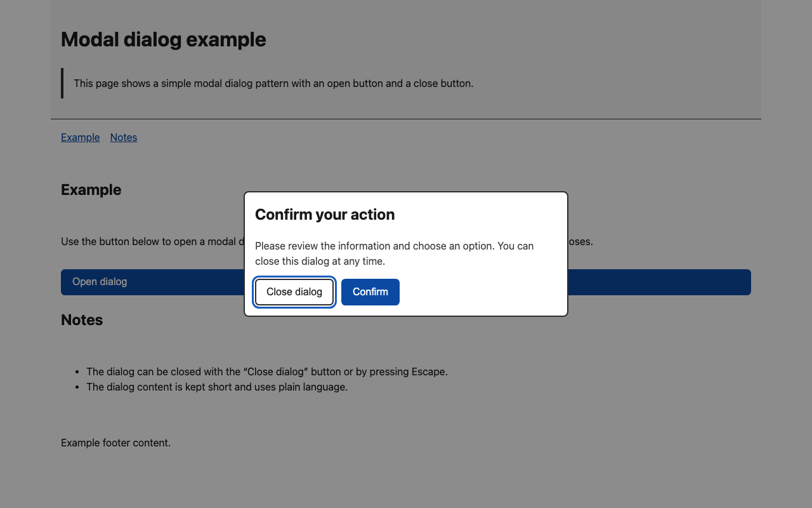This screenshot has height=508, width=812.
Task: Dismiss the dialog via Close dialog
Action: [x=294, y=291]
